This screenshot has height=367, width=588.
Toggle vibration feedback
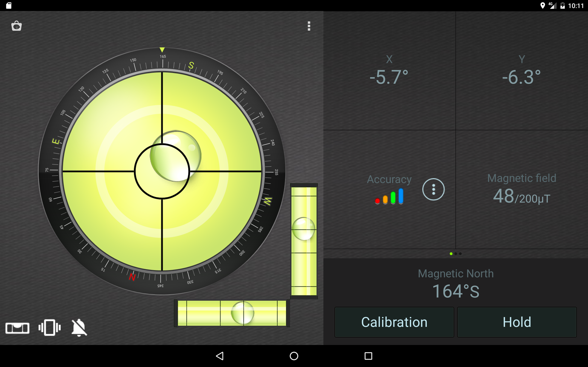(x=49, y=328)
